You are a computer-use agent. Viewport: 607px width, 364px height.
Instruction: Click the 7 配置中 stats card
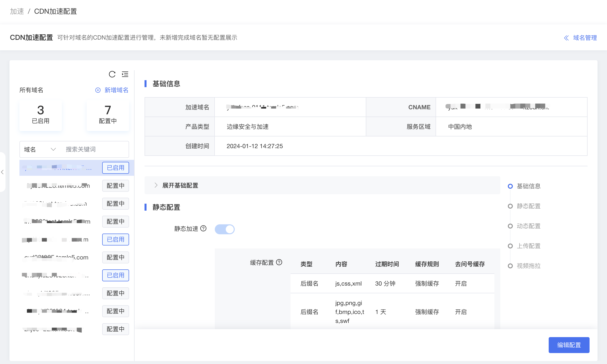point(108,115)
